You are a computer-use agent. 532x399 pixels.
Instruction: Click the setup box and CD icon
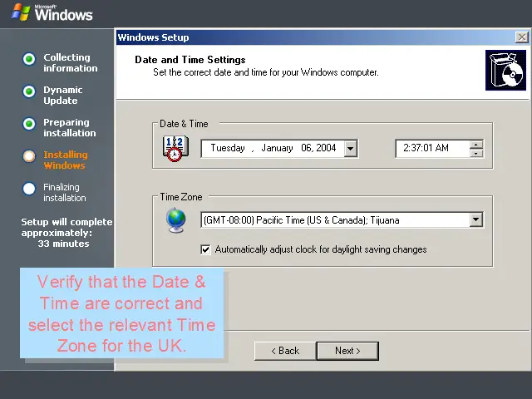(505, 70)
